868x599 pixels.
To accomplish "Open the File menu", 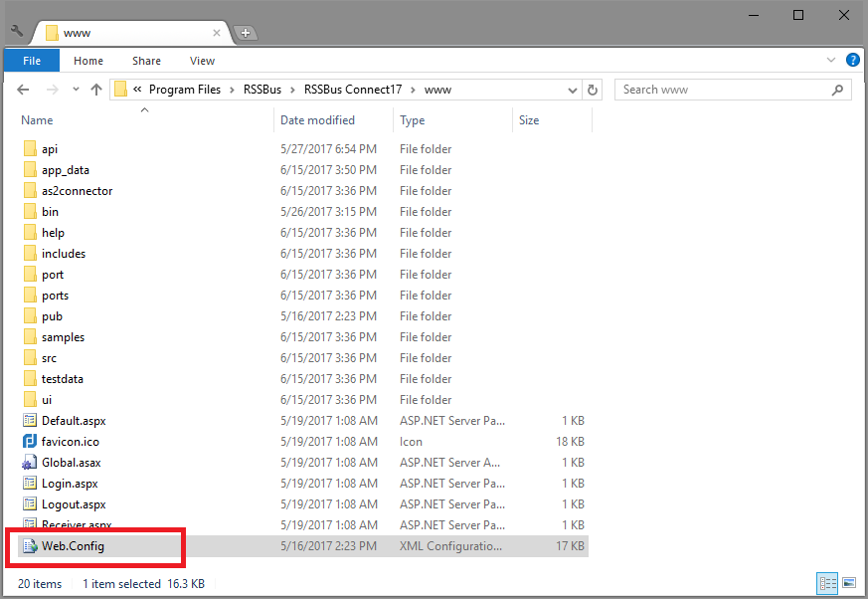I will click(x=32, y=61).
